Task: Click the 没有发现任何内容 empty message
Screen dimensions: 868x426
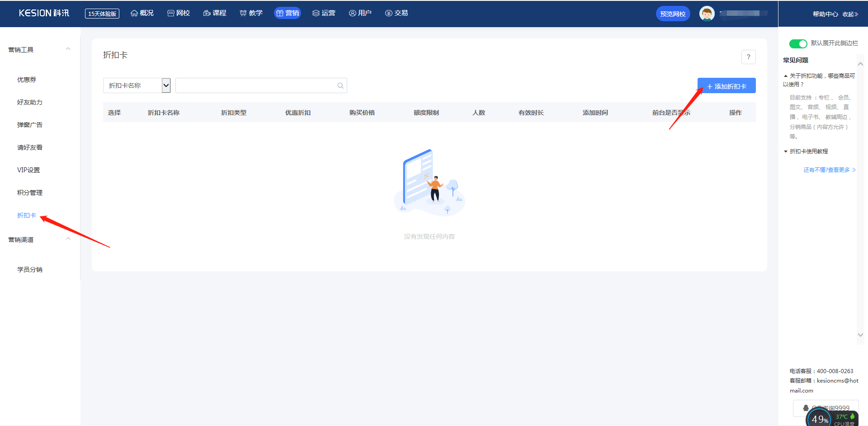Action: [429, 237]
